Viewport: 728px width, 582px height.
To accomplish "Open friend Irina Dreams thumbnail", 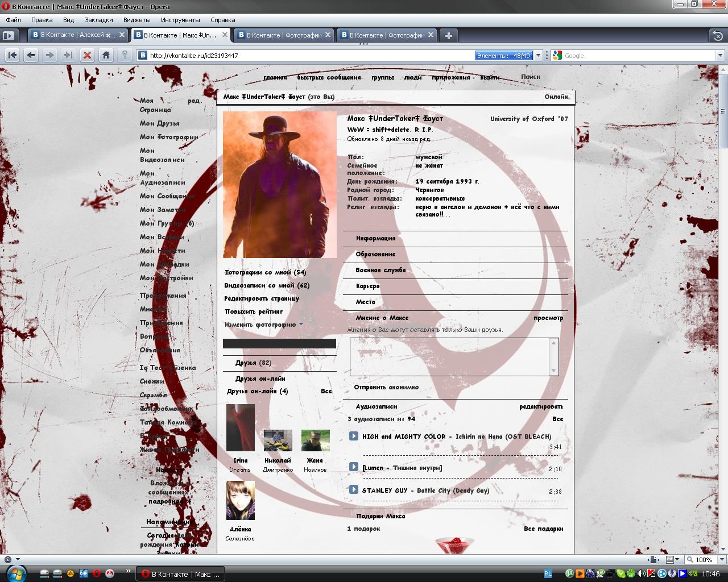I will (241, 428).
